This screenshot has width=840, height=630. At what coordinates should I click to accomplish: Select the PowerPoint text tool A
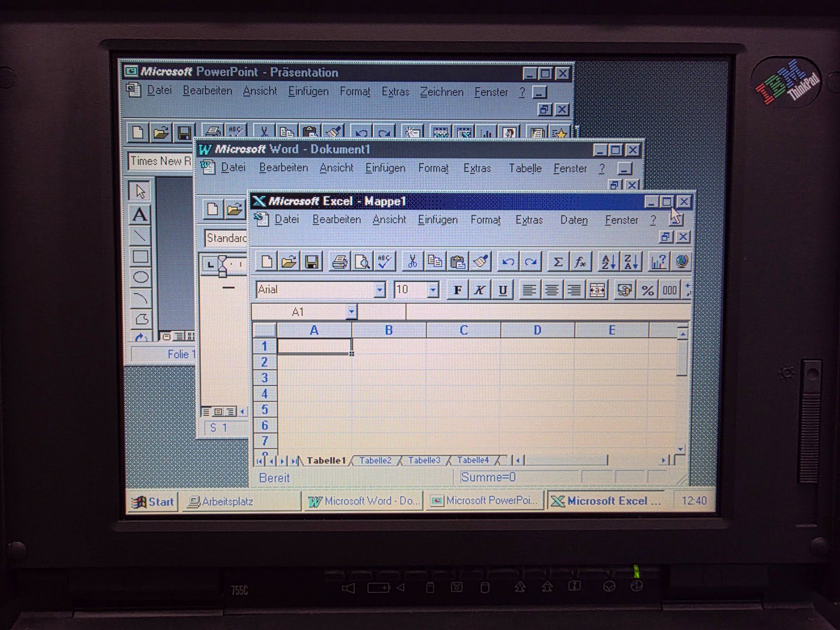click(x=140, y=214)
